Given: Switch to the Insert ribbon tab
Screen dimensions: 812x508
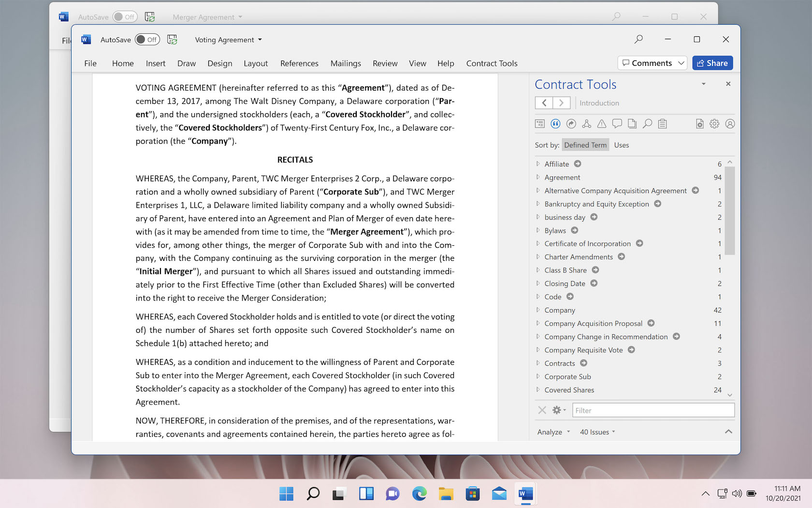Looking at the screenshot, I should click(156, 63).
